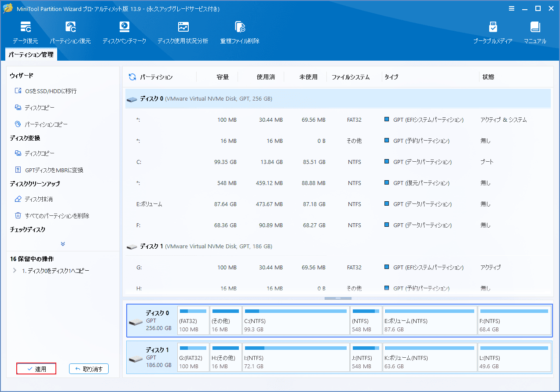
Task: Select the C: partition row
Action: click(338, 162)
